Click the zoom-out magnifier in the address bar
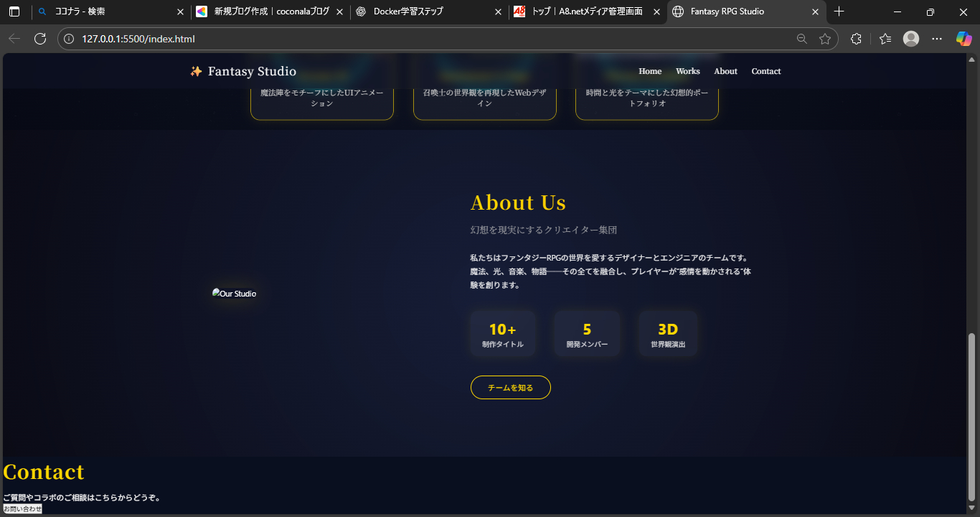This screenshot has height=517, width=980. (801, 39)
